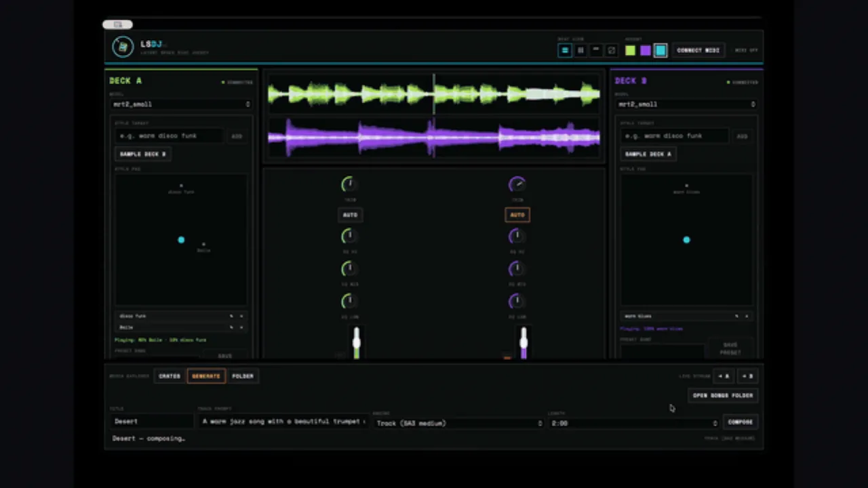Click edit icon on second Deck A style row

pos(231,327)
